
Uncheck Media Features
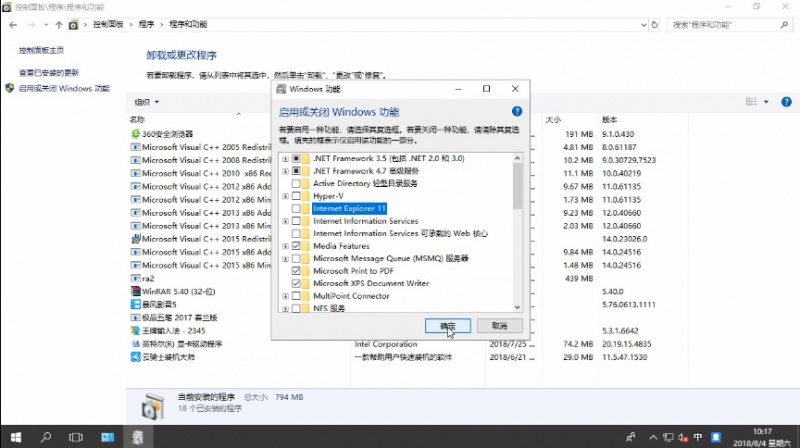[x=296, y=246]
